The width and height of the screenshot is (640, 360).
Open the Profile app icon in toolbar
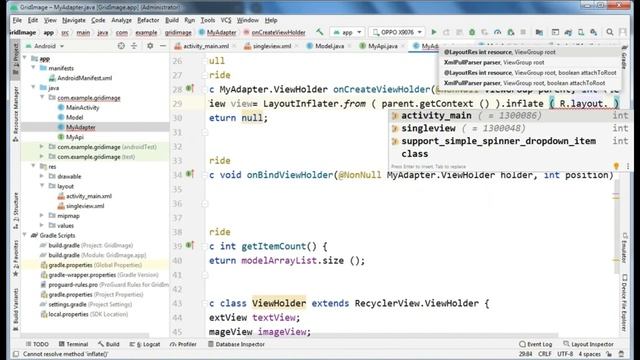pos(498,32)
